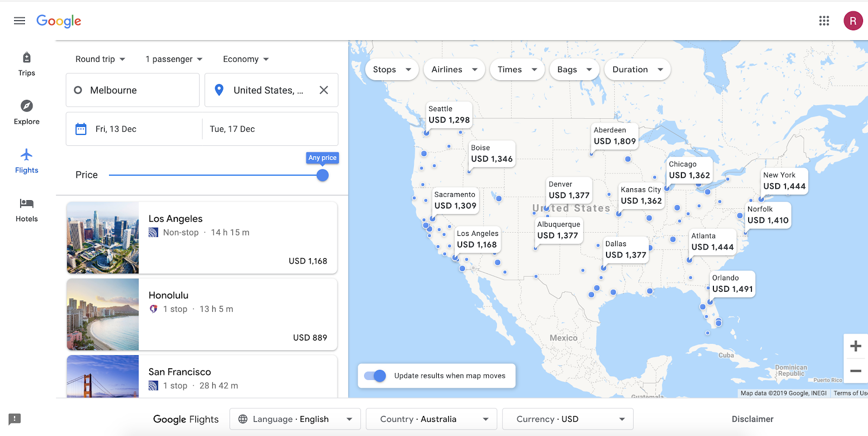Select the Kansas City USD 1,362 label
The height and width of the screenshot is (436, 868).
pyautogui.click(x=641, y=195)
